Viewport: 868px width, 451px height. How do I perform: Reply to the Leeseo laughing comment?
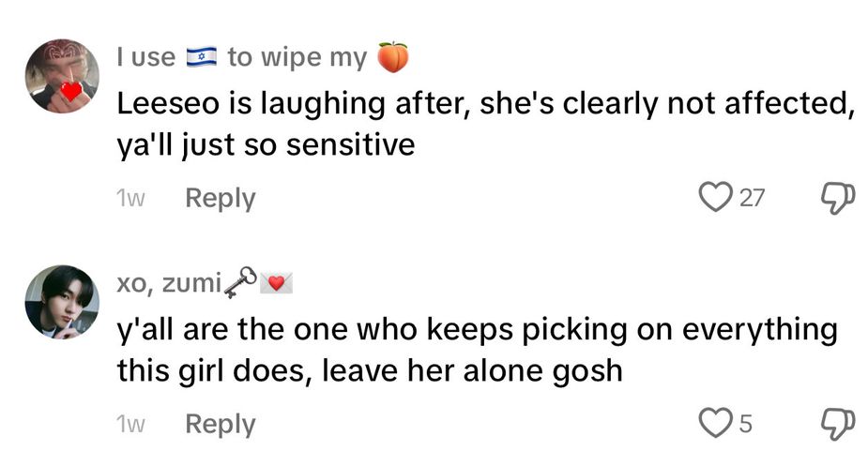coord(220,198)
